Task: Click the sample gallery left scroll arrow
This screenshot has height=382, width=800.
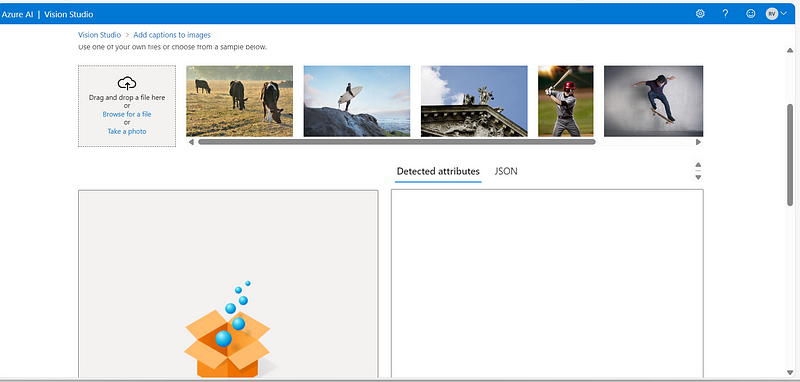Action: pyautogui.click(x=191, y=142)
